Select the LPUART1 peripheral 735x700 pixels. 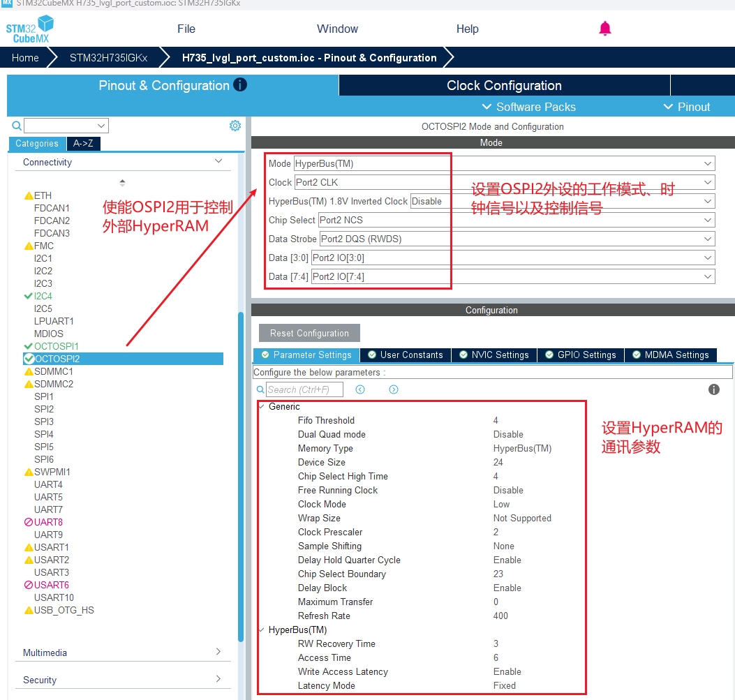tap(54, 322)
